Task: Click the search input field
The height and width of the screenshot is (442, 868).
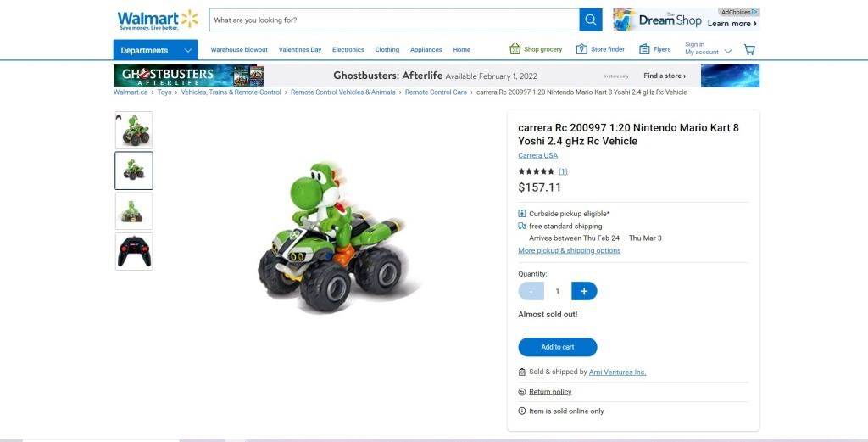Action: tap(394, 20)
